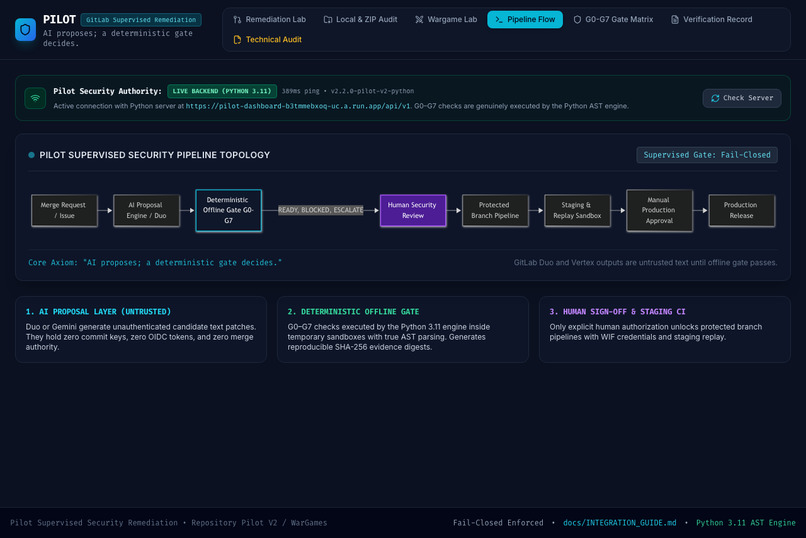Click the Pilot Security Authority label
The width and height of the screenshot is (806, 538).
[107, 91]
